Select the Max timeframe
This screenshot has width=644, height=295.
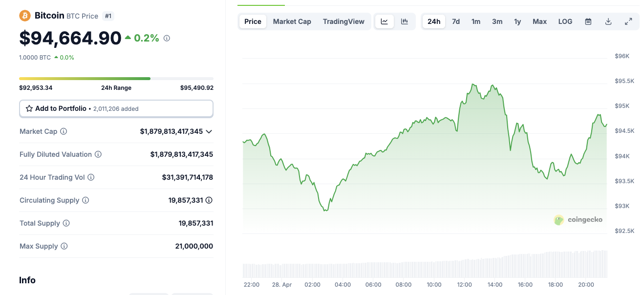point(539,21)
